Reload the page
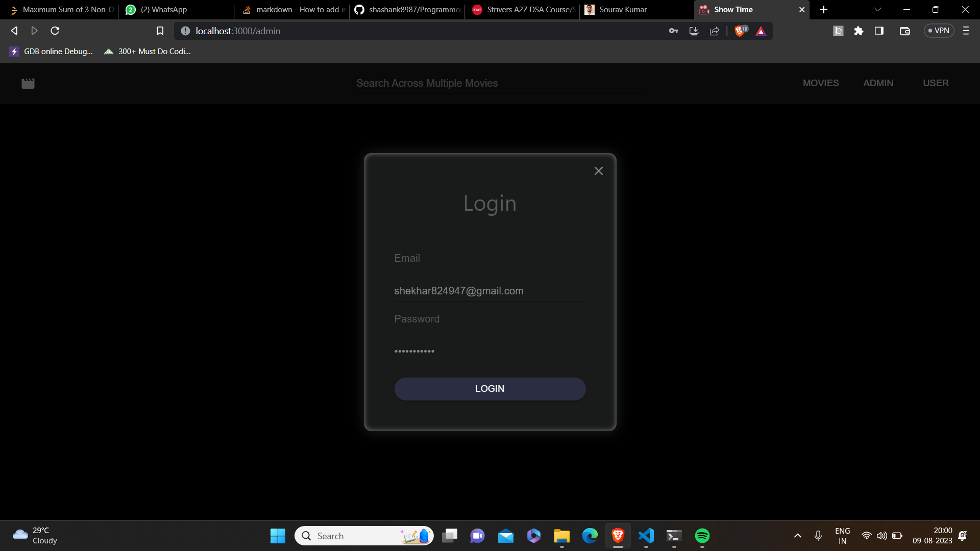Image resolution: width=980 pixels, height=551 pixels. [x=55, y=31]
